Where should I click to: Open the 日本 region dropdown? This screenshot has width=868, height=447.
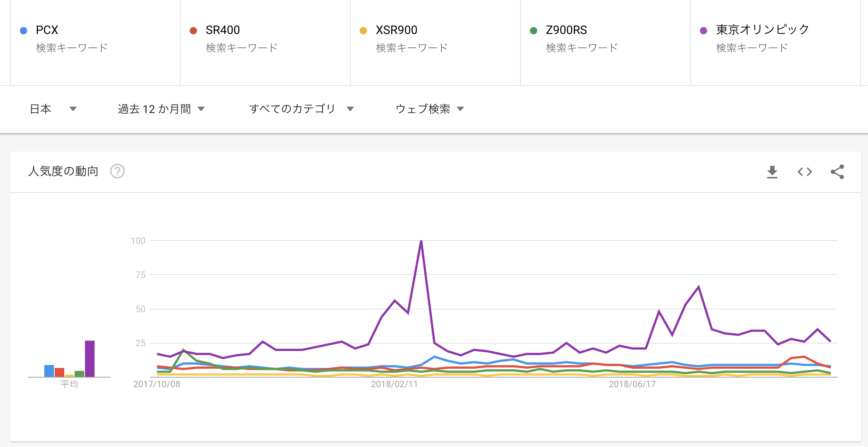point(53,109)
